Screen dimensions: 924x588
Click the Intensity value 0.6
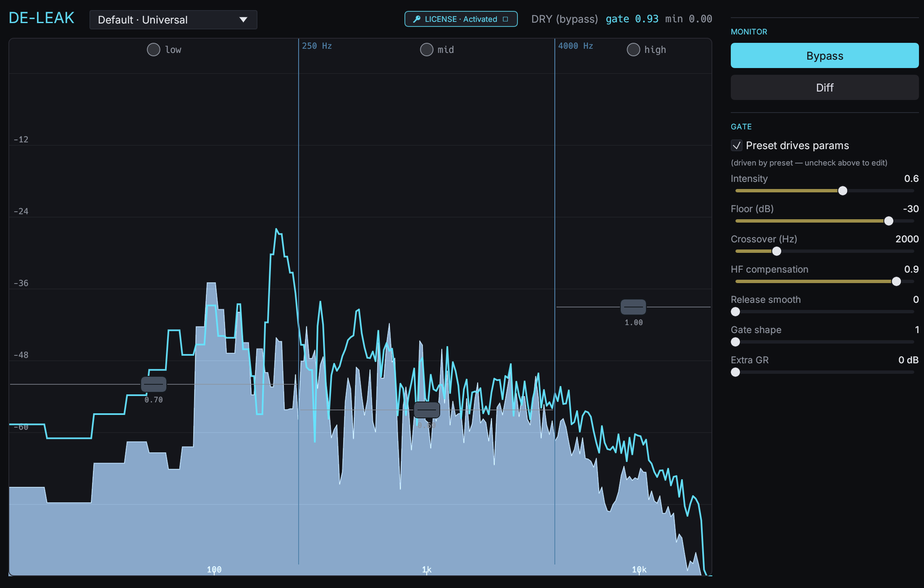(x=911, y=178)
